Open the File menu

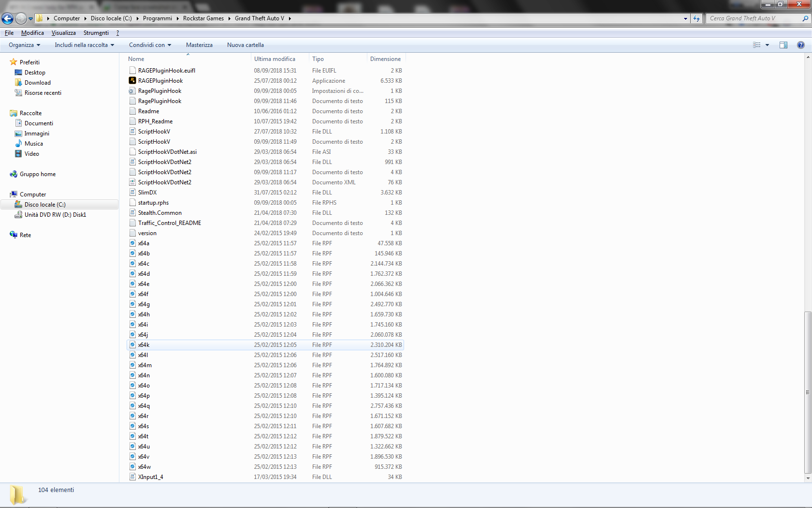(9, 33)
